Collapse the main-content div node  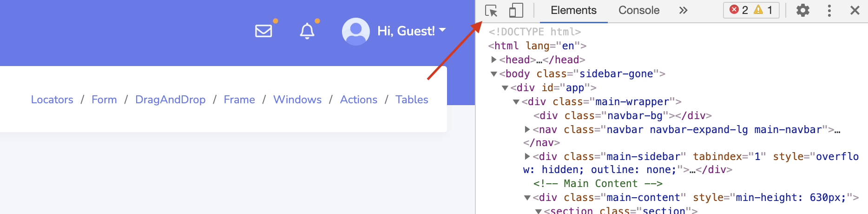(x=527, y=198)
